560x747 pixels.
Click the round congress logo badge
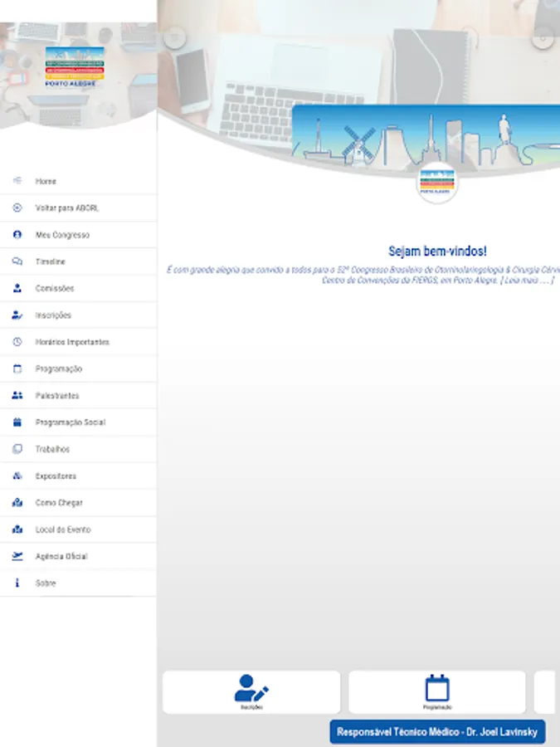(436, 182)
